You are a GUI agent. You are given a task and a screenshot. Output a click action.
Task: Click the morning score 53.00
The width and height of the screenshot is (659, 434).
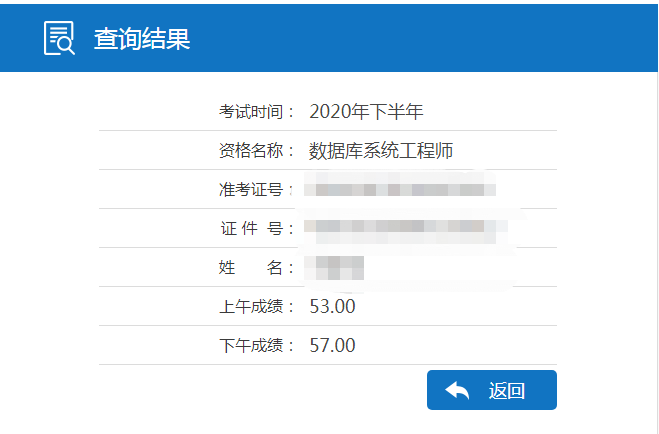tap(332, 306)
